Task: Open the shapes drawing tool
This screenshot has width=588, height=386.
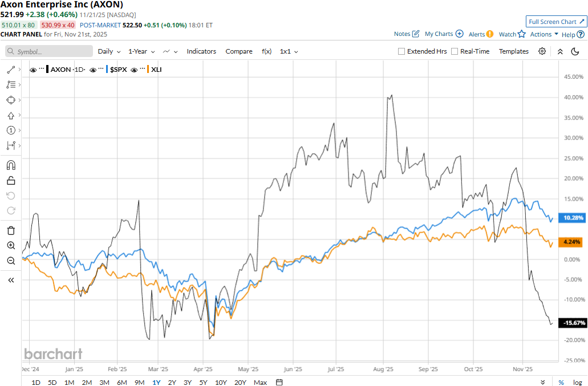Action: (11, 100)
